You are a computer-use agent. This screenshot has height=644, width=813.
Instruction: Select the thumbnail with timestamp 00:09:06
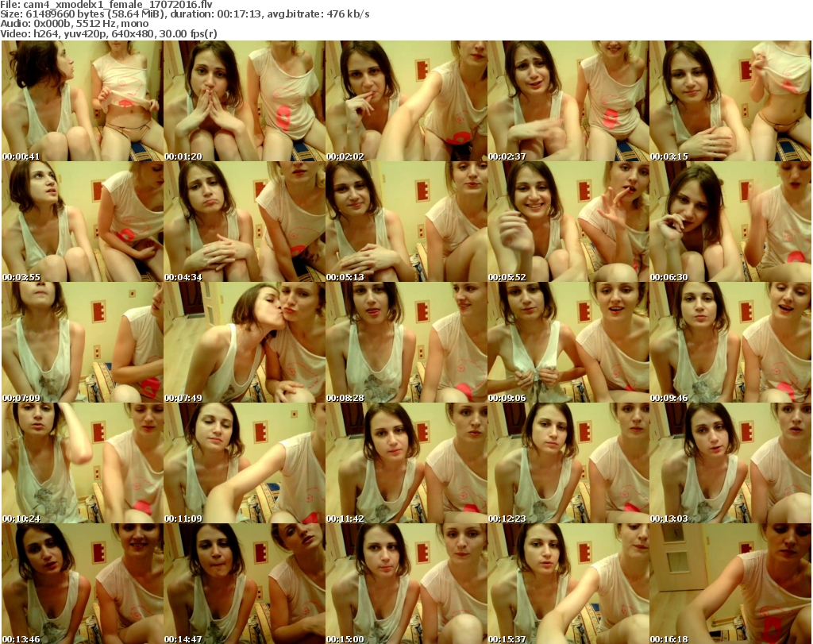point(568,343)
